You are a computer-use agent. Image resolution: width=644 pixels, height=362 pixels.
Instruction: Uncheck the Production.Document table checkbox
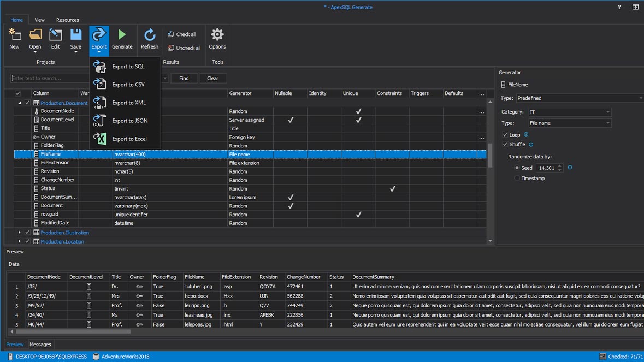27,103
